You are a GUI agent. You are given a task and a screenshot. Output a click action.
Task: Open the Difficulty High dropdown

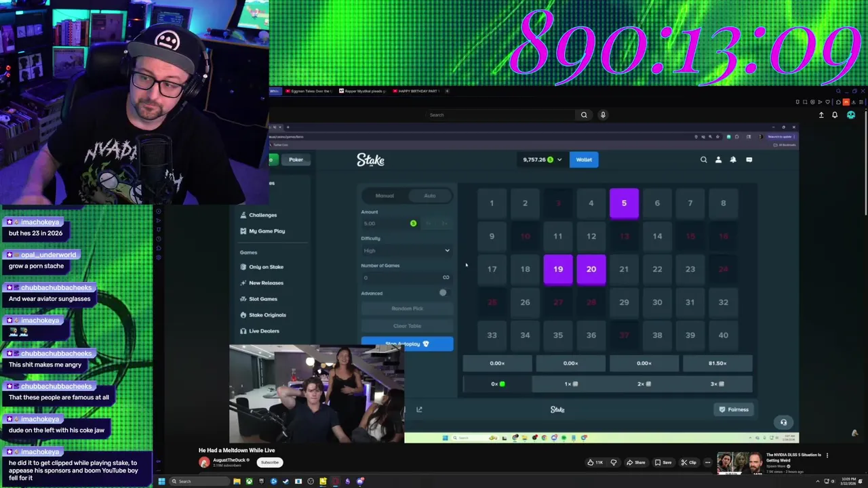coord(407,251)
